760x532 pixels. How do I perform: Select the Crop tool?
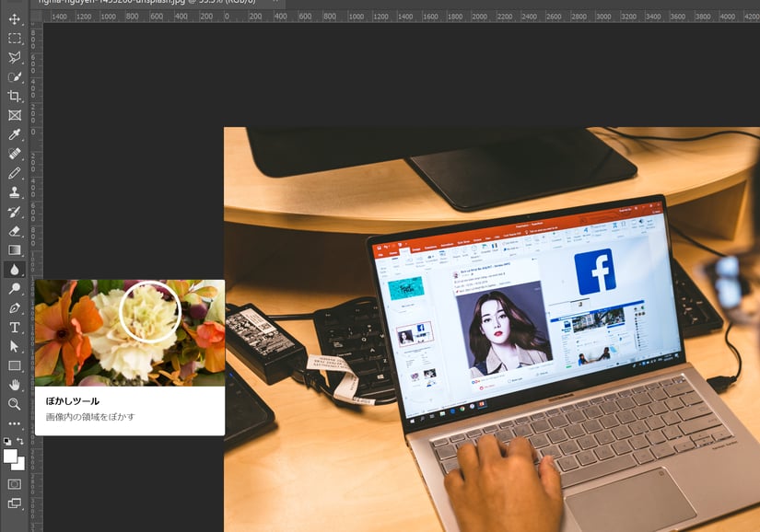tap(15, 97)
